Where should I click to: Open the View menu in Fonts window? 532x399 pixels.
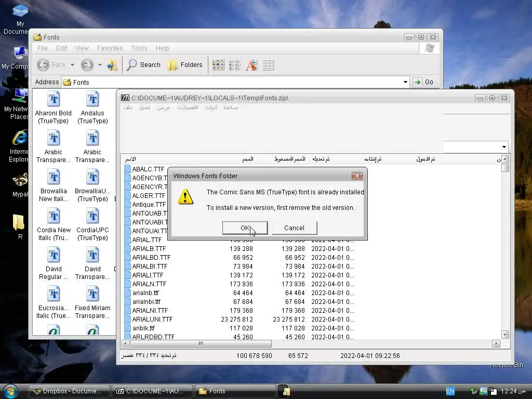82,48
